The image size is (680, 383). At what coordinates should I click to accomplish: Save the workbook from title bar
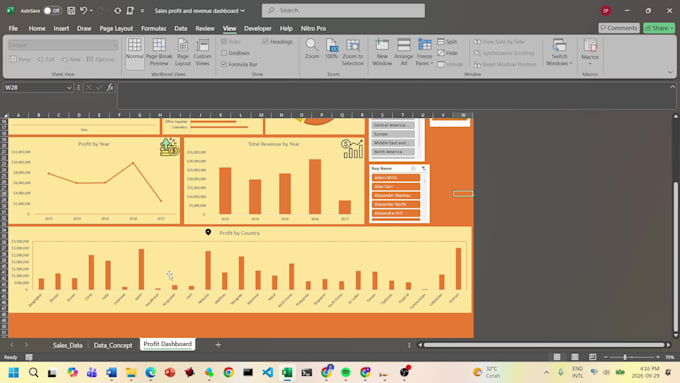click(71, 10)
